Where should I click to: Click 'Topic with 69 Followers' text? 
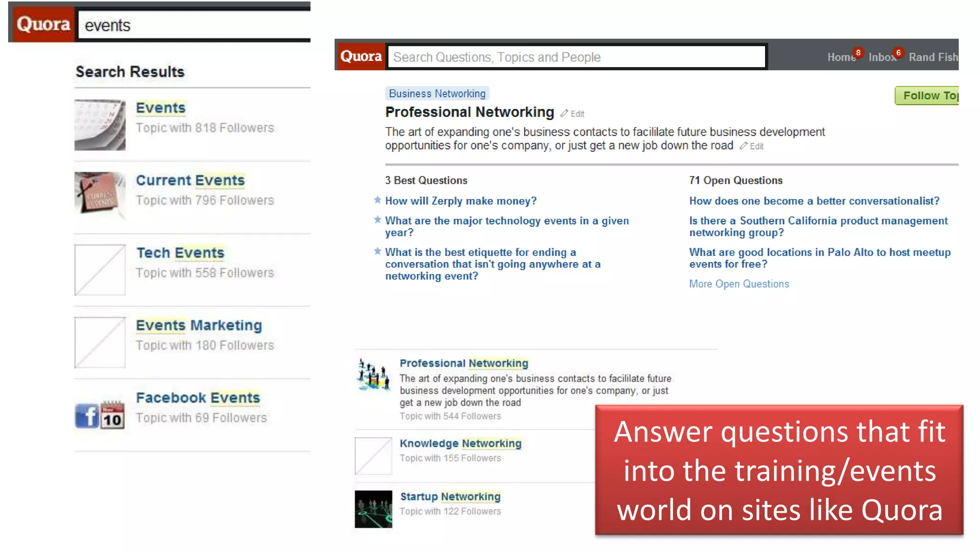click(x=201, y=418)
